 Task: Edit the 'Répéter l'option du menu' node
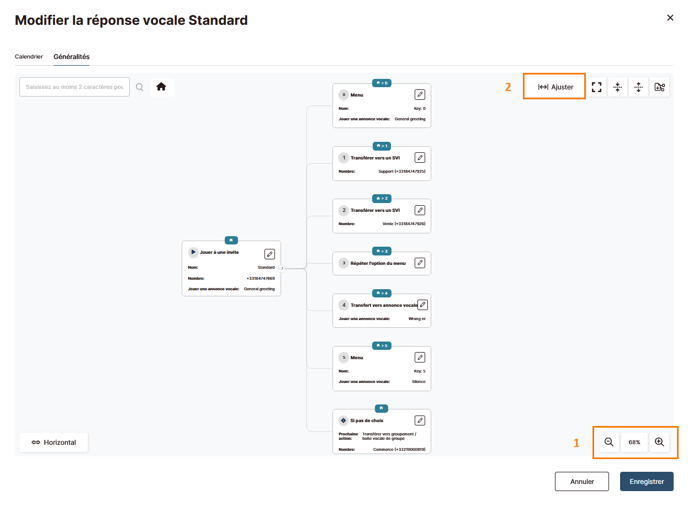420,263
